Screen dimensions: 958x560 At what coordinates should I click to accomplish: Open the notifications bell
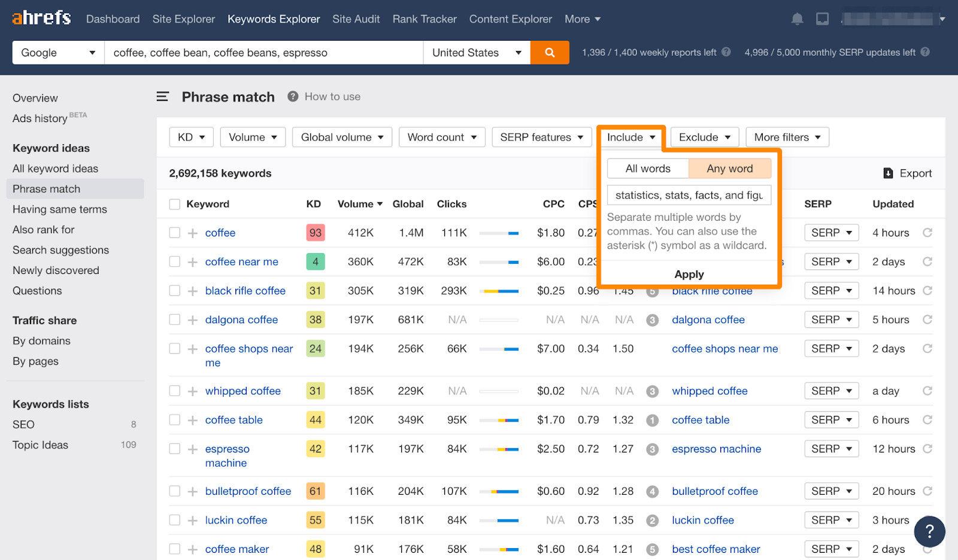point(797,19)
